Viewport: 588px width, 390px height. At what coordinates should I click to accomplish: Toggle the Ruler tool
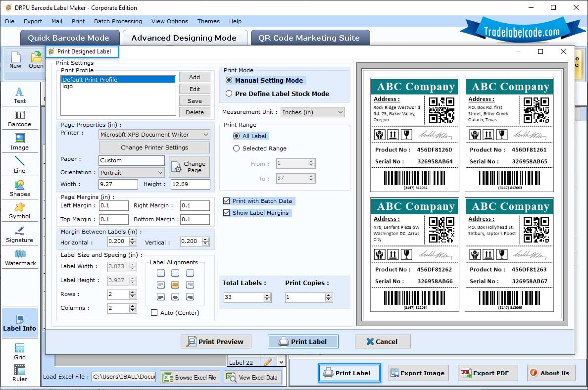19,374
